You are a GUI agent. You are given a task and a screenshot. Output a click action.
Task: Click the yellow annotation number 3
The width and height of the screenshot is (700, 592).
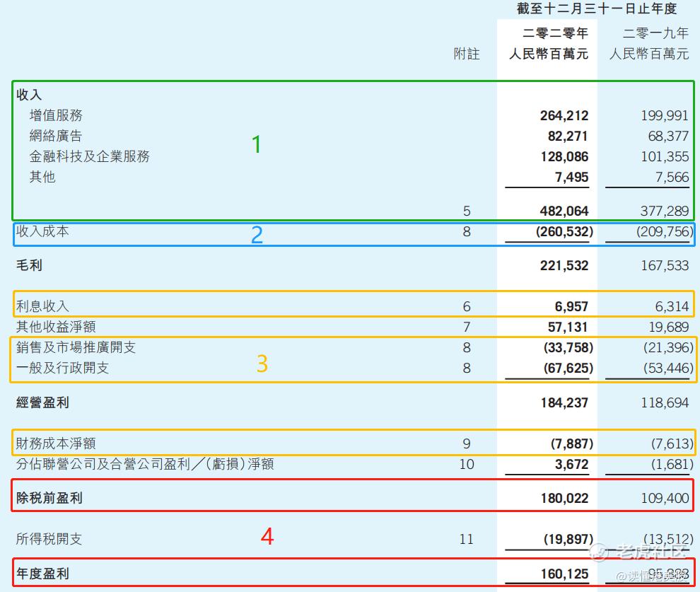coord(262,364)
